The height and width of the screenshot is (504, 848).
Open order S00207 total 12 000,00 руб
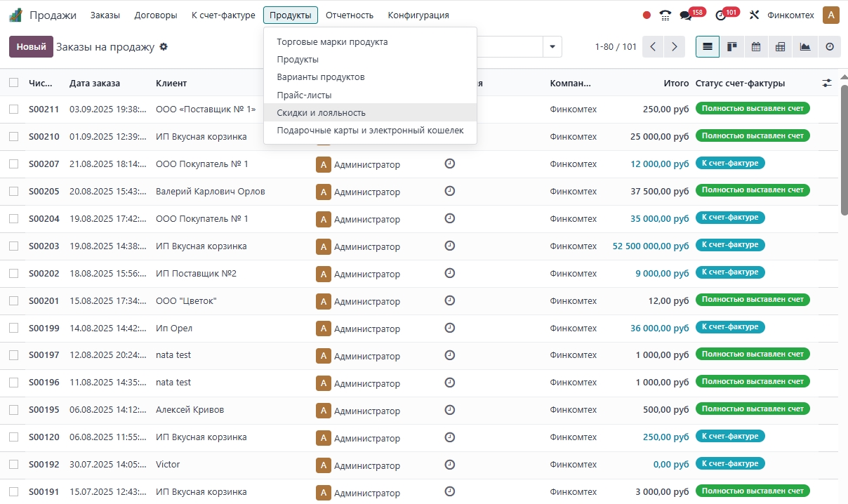[x=659, y=164]
